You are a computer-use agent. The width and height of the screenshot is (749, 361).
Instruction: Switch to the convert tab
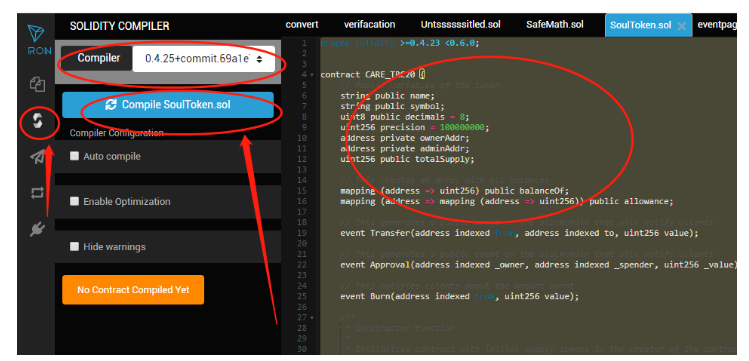point(302,24)
